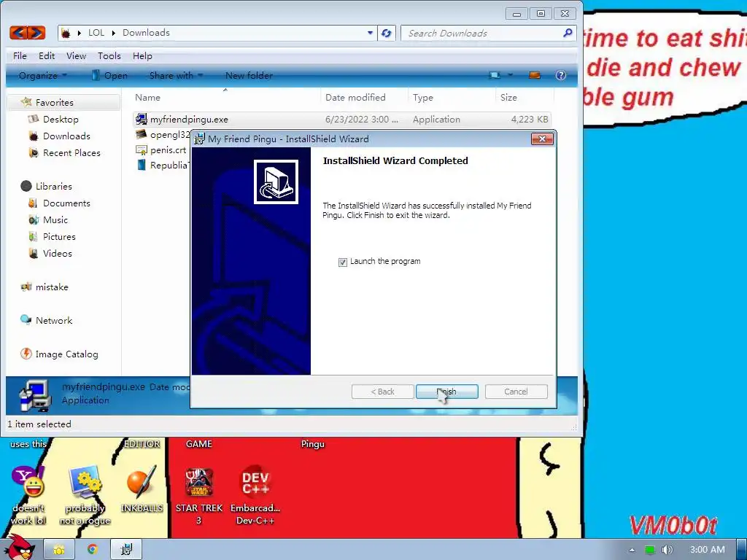The image size is (747, 560).
Task: Open the Angry Birds start button
Action: 21,547
